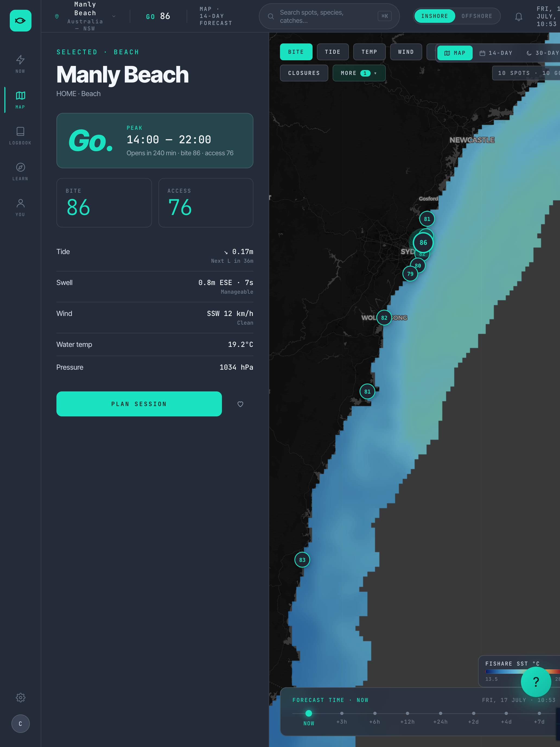Set forecast time to +6h
Screen dimensions: 560x747
click(x=375, y=718)
